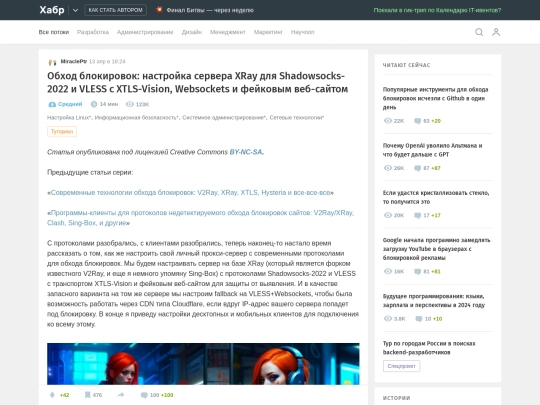Open Будущее программирования: языки, зарплата article

434,300
